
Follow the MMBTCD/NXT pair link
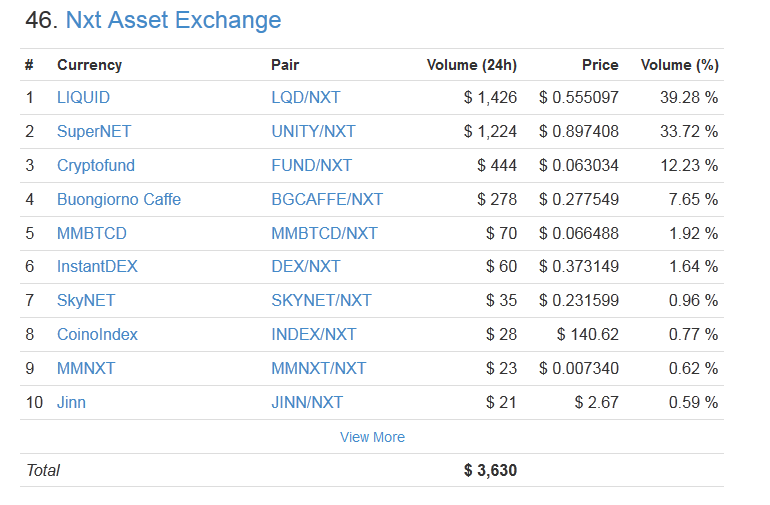[324, 233]
